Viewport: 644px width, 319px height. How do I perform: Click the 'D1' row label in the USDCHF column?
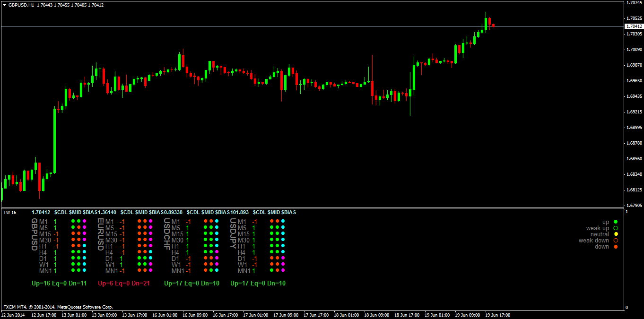[175, 259]
